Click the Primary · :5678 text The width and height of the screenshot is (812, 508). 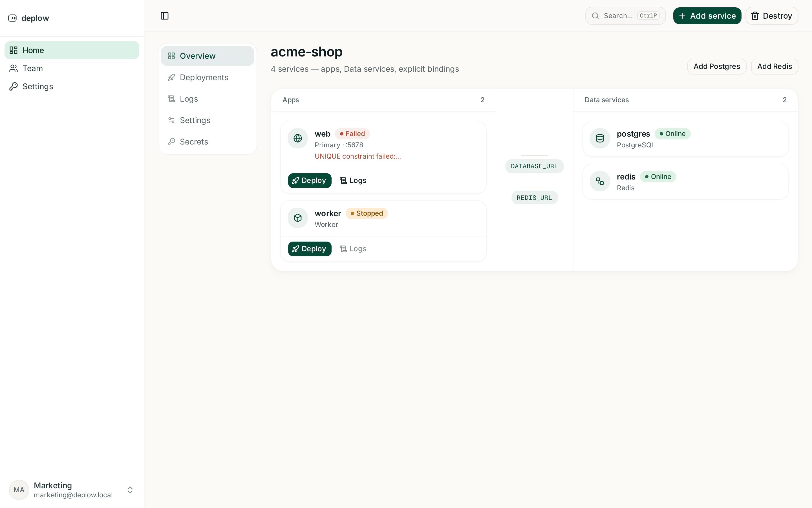[x=339, y=145]
